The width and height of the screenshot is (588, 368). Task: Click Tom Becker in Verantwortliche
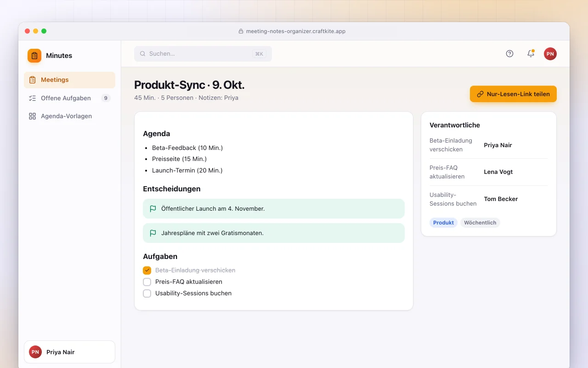point(501,199)
